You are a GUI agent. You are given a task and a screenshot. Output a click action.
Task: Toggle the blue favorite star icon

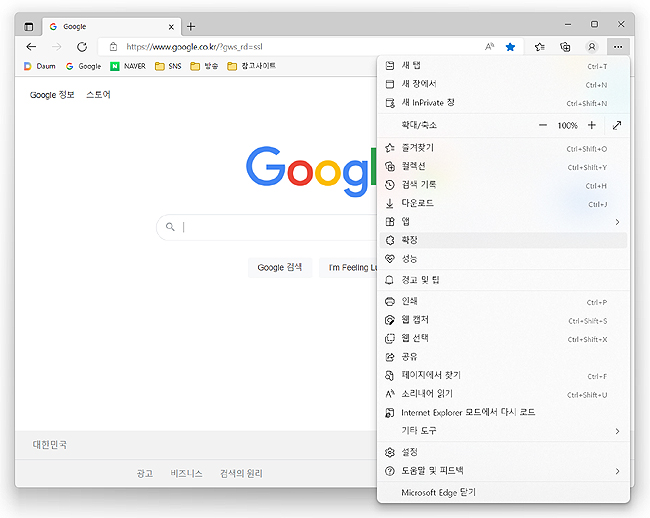pos(510,47)
